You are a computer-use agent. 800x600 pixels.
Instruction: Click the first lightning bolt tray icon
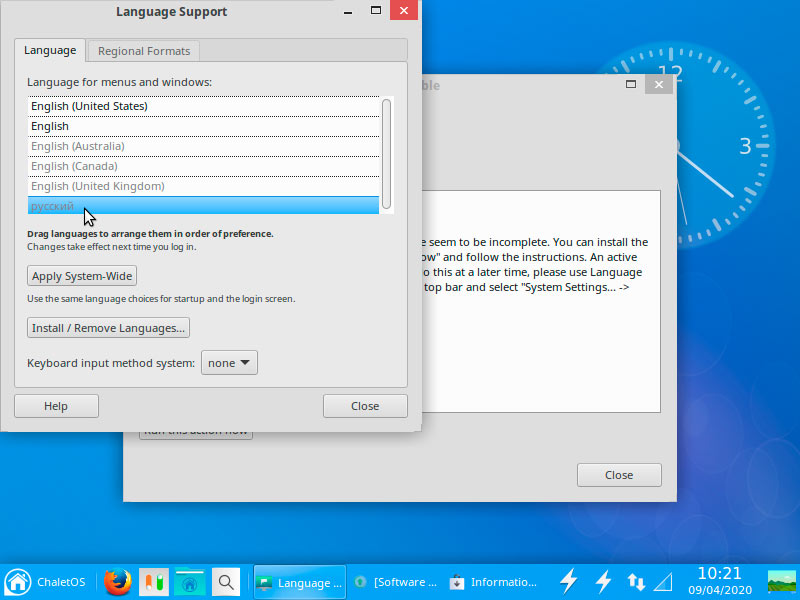point(568,582)
